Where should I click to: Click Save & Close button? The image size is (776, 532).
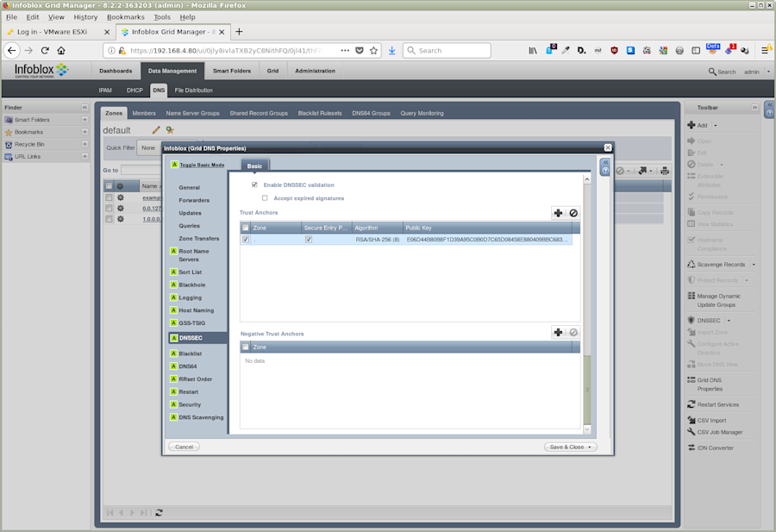point(566,447)
